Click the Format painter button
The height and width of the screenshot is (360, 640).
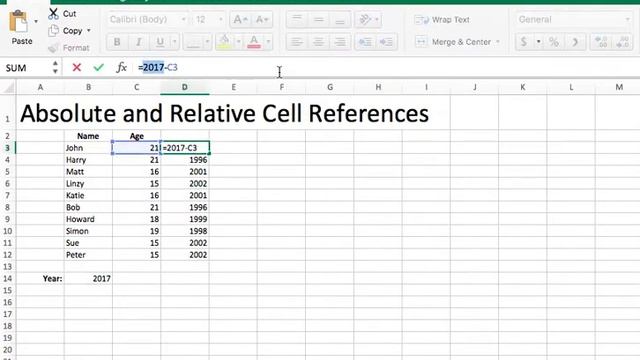pyautogui.click(x=69, y=48)
